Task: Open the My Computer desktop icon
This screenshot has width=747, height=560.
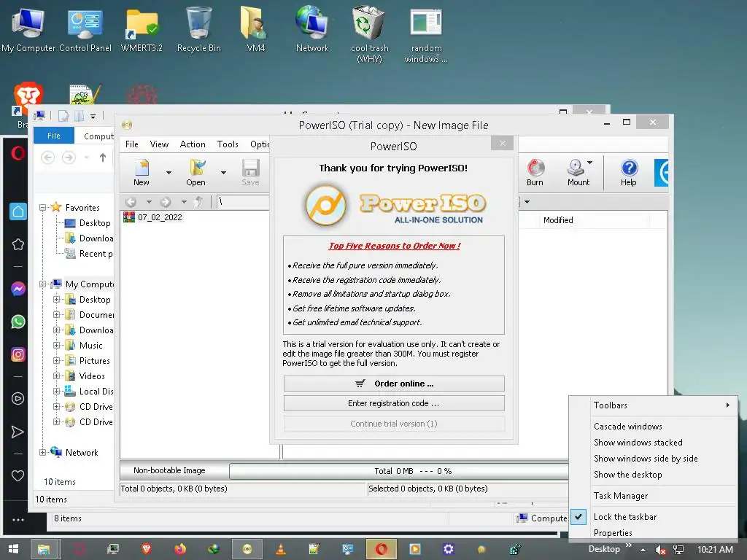Action: tap(28, 29)
